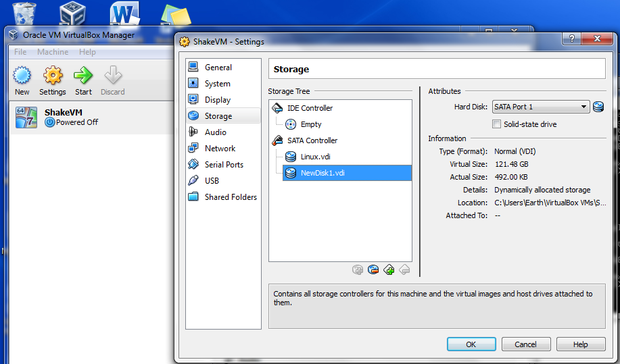Click the Display category icon
The width and height of the screenshot is (620, 364).
(193, 99)
